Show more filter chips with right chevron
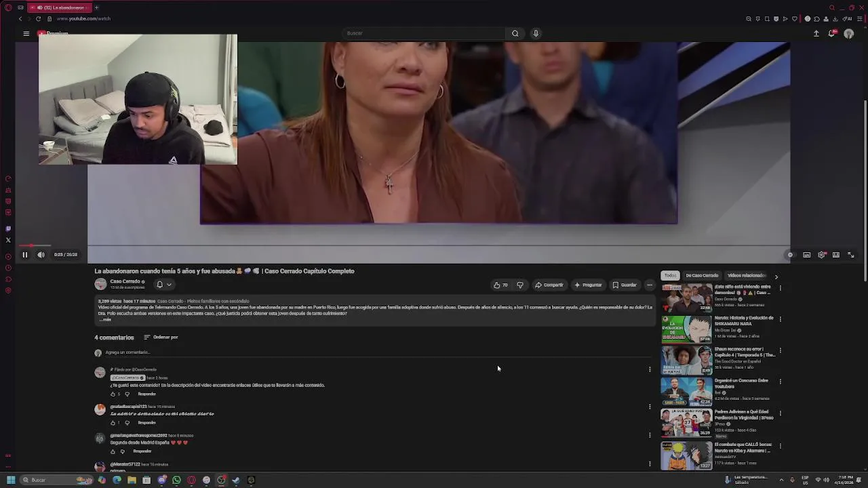 [776, 277]
